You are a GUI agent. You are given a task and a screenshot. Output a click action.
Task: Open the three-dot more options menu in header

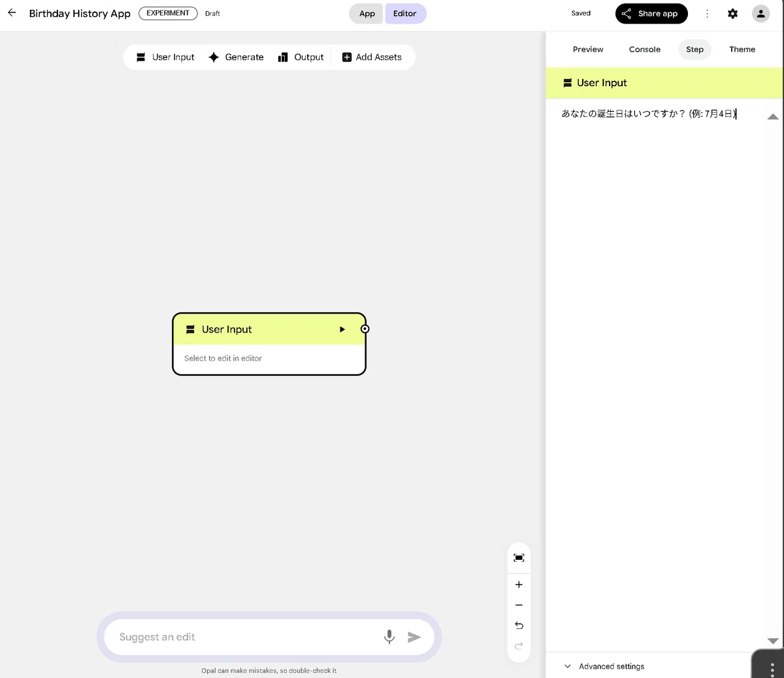[x=707, y=14]
